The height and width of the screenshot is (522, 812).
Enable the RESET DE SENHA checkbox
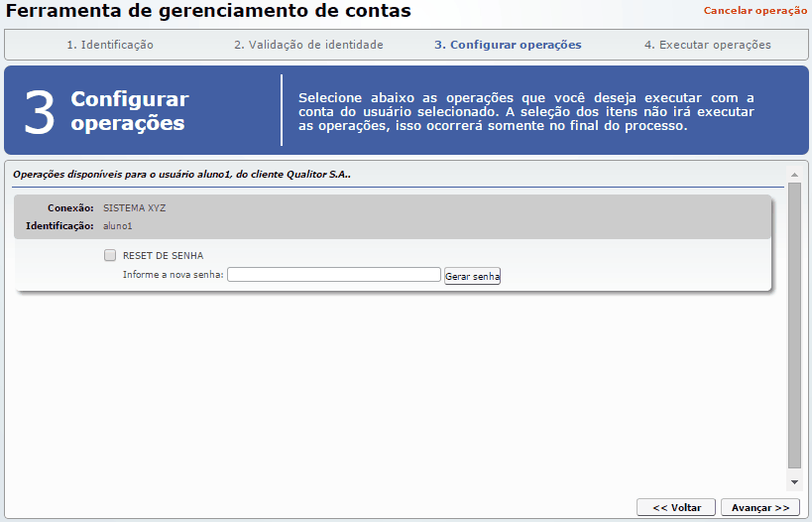110,255
